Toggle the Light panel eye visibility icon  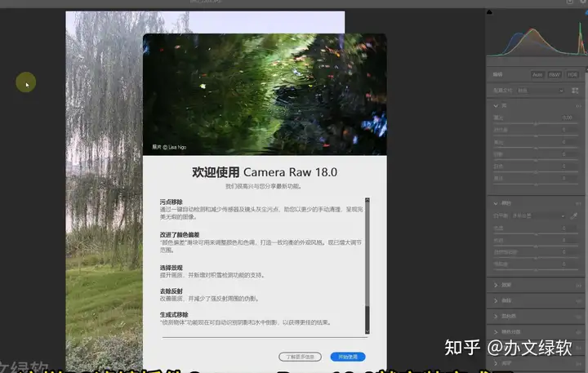(x=579, y=106)
